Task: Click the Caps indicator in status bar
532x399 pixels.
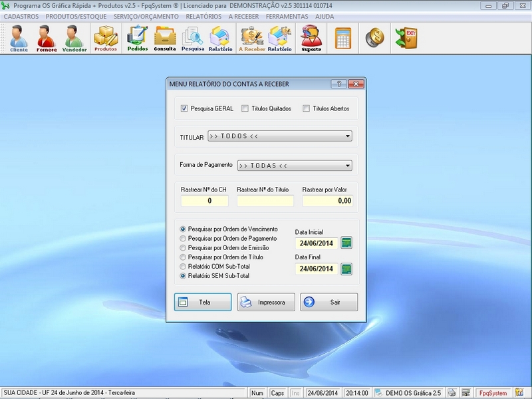Action: pyautogui.click(x=277, y=393)
